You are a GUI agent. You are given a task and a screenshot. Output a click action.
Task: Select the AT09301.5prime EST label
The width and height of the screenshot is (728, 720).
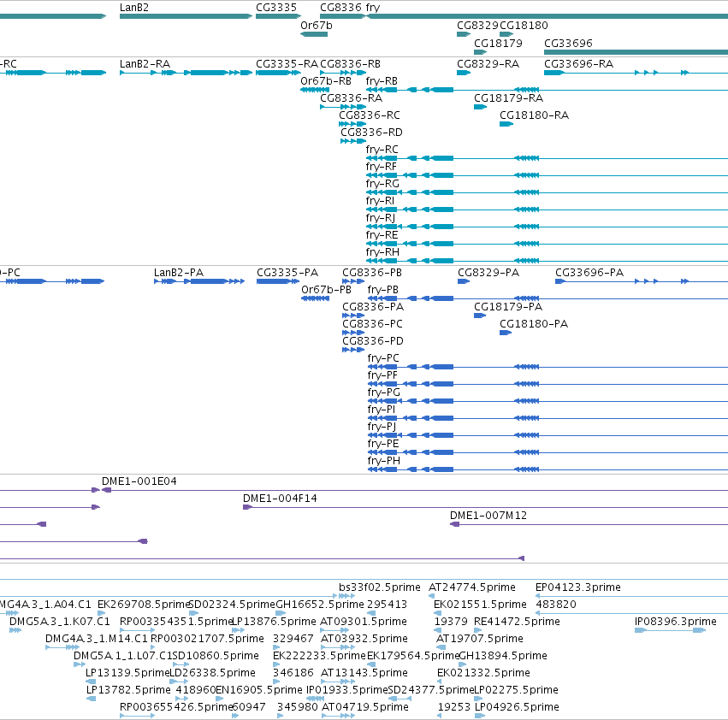point(363,622)
